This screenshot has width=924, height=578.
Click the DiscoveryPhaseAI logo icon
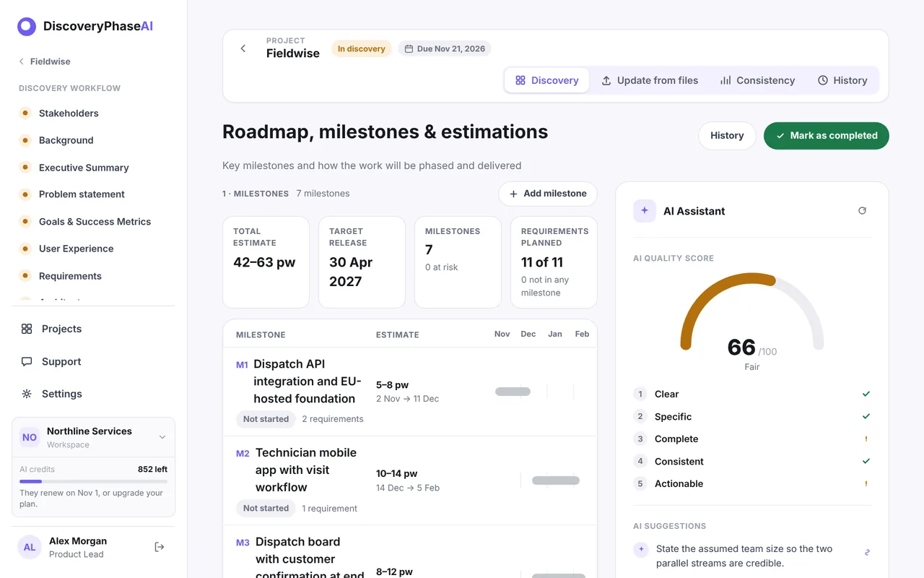point(27,27)
